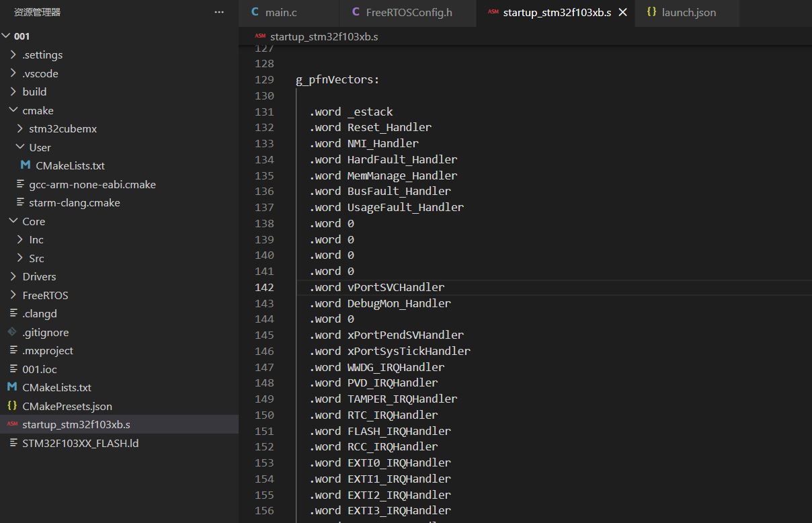The image size is (812, 523).
Task: Click line number 129 in the gutter
Action: (264, 79)
